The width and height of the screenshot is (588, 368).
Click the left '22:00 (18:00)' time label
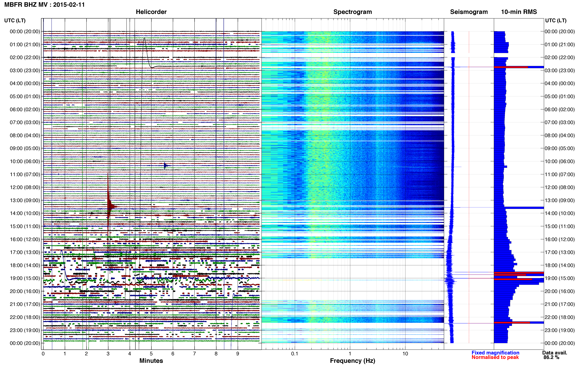pyautogui.click(x=25, y=317)
